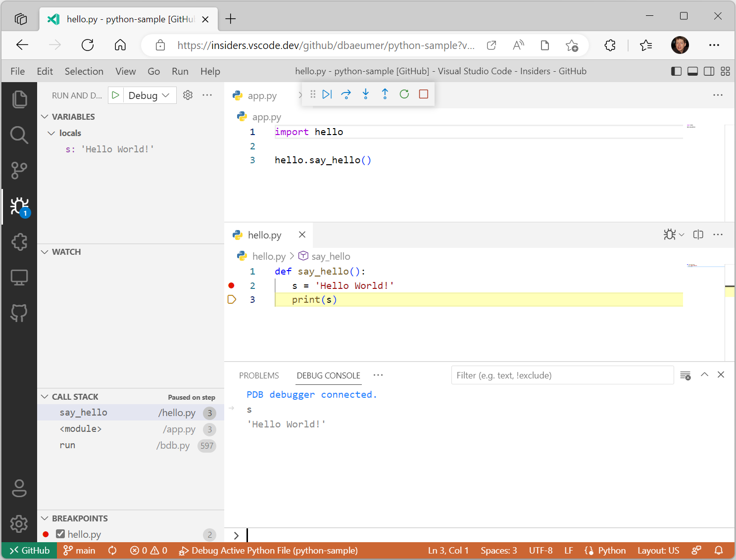Remove the breakpoint dot on line 2
Image resolution: width=736 pixels, height=560 pixels.
(x=231, y=285)
